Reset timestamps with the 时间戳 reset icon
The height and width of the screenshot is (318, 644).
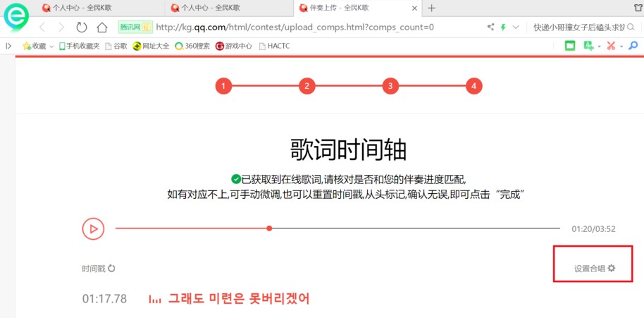coord(111,269)
